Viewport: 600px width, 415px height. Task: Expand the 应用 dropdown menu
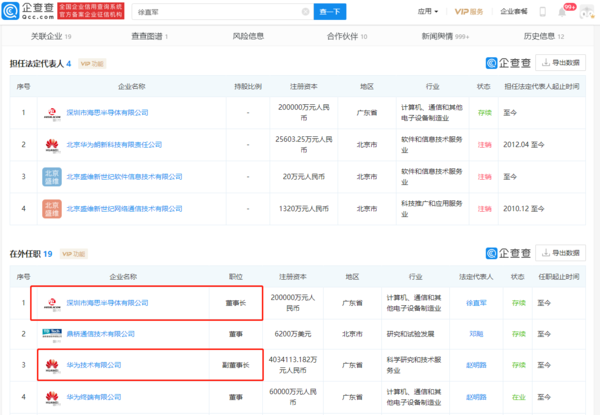coord(428,11)
